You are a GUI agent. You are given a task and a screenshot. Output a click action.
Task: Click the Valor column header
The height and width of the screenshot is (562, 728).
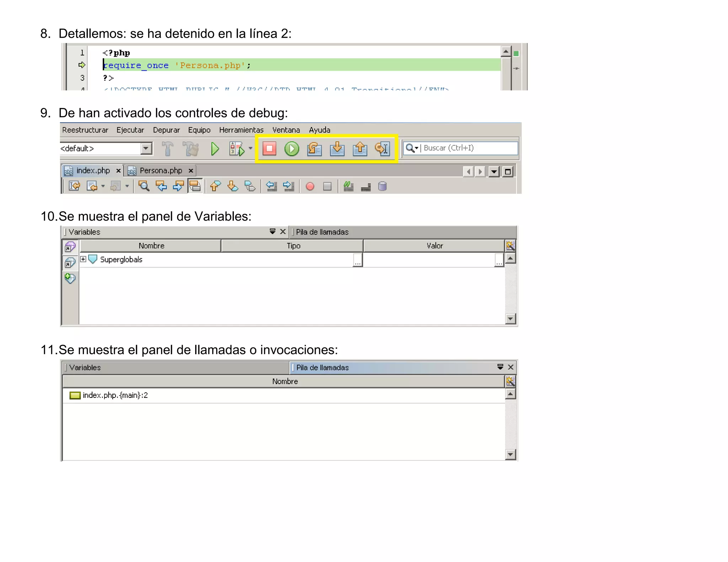click(434, 246)
